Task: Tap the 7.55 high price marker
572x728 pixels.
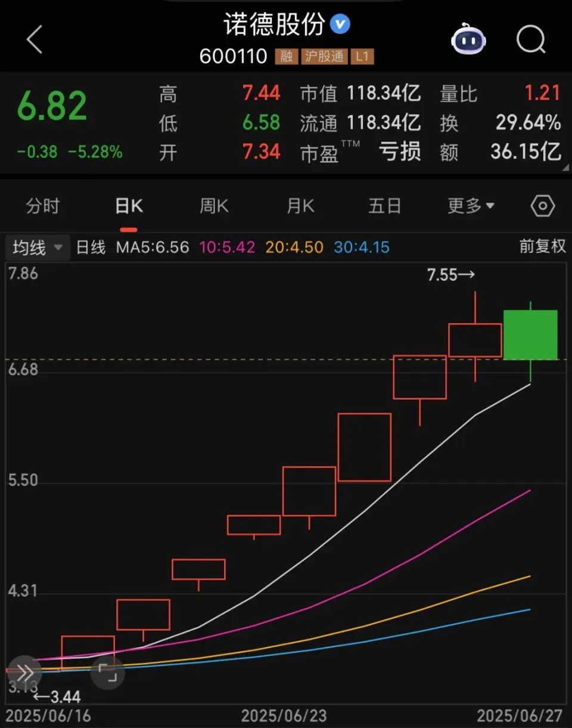Action: coord(451,275)
